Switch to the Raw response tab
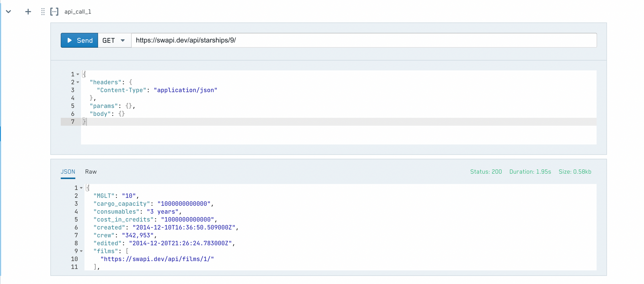Screen dimensions: 644x284 pos(91,172)
